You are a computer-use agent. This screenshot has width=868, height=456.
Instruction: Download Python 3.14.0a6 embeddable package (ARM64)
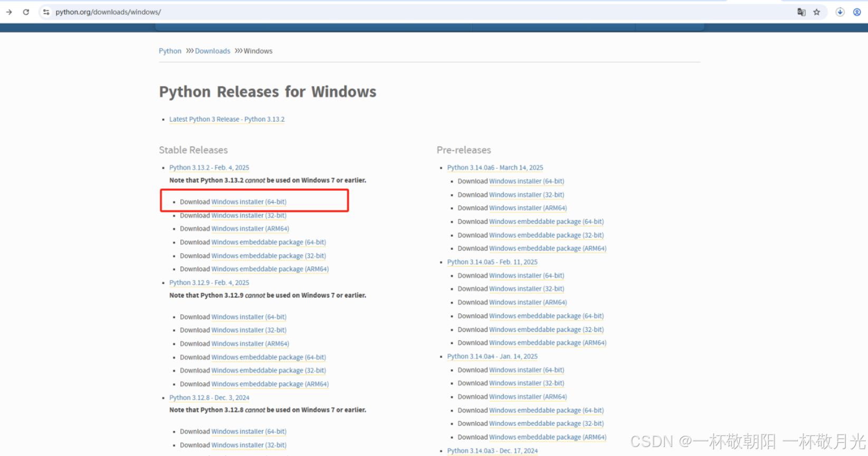[548, 249]
